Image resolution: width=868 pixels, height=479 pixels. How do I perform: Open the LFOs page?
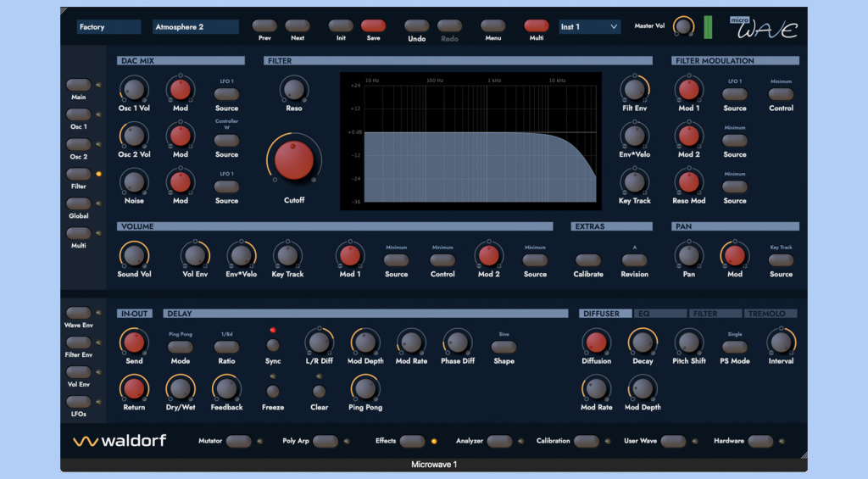tap(79, 402)
